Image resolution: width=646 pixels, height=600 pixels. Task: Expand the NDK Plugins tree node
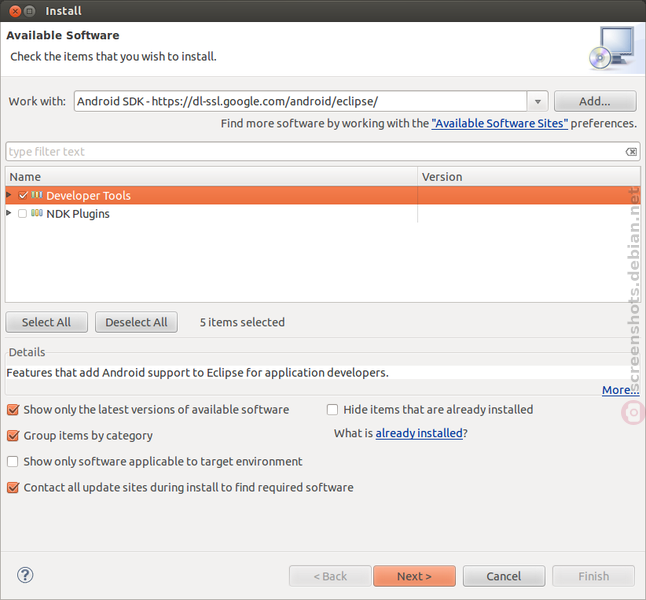coord(9,213)
